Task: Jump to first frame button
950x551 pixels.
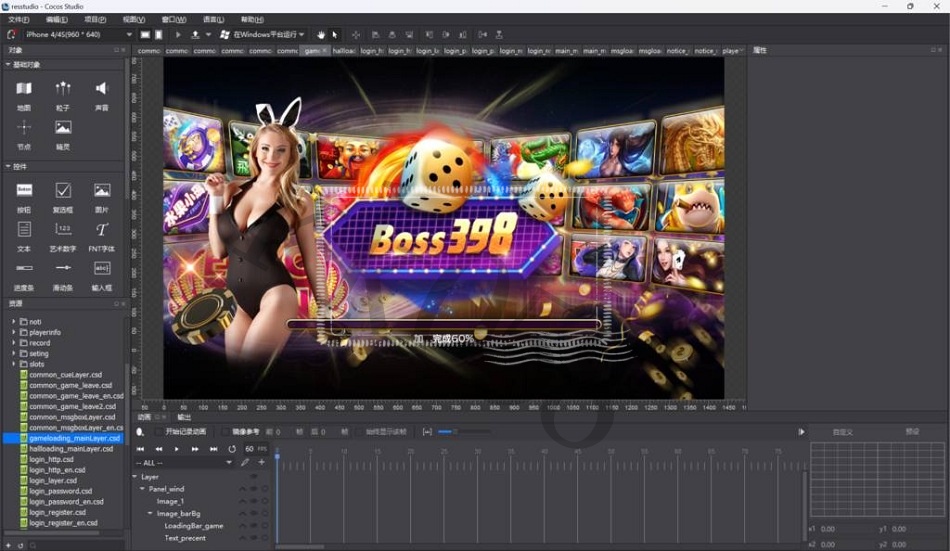Action: 141,449
